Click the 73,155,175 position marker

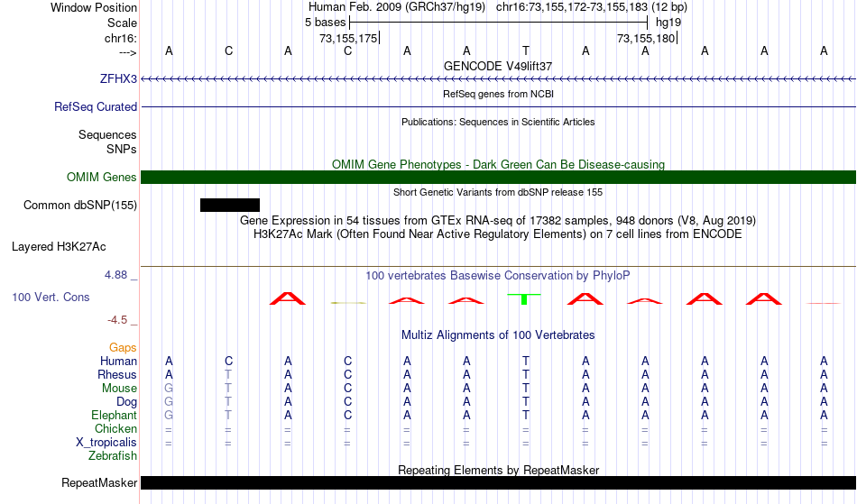(x=349, y=38)
